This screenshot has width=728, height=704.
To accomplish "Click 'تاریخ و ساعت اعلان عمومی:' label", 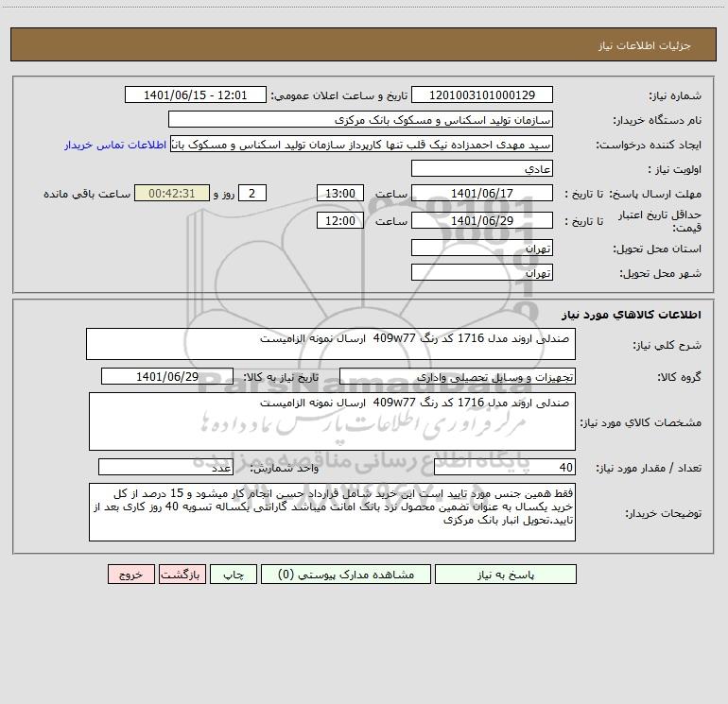I will coord(339,95).
